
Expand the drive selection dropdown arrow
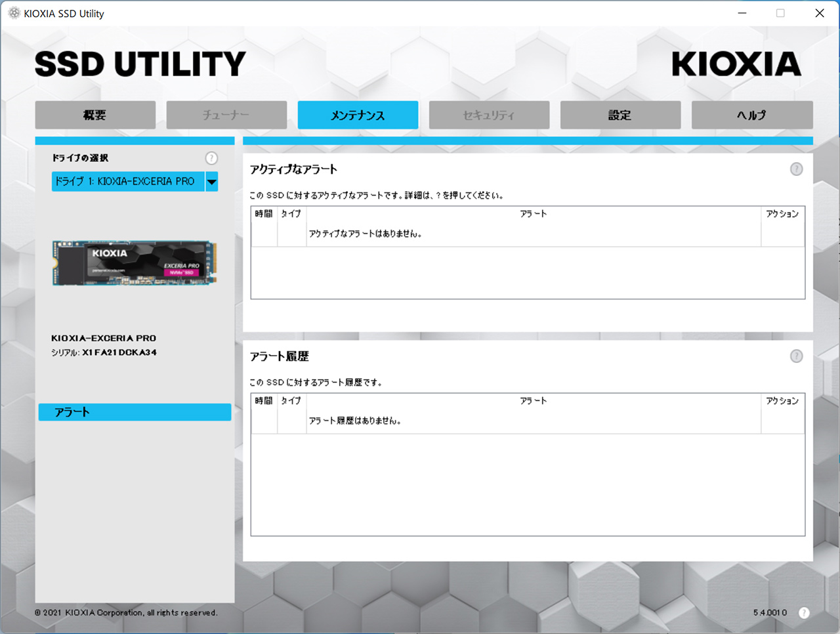point(212,182)
